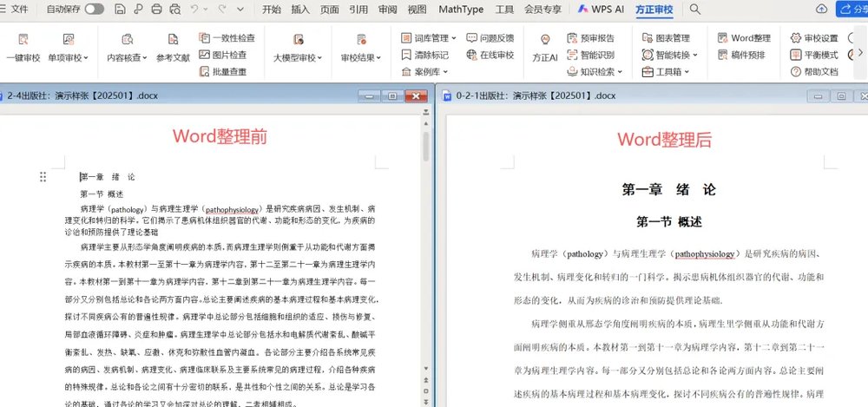The image size is (868, 407).
Task: Open the 文件 file menu
Action: pyautogui.click(x=15, y=9)
